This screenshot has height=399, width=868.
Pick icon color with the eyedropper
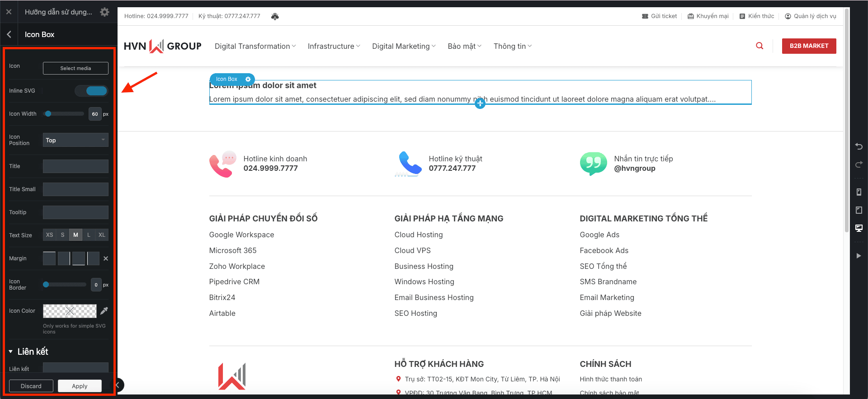click(x=104, y=311)
